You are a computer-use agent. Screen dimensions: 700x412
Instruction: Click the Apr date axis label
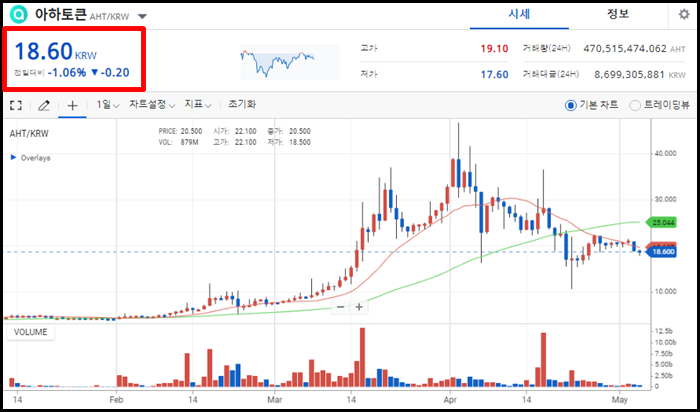click(x=450, y=399)
